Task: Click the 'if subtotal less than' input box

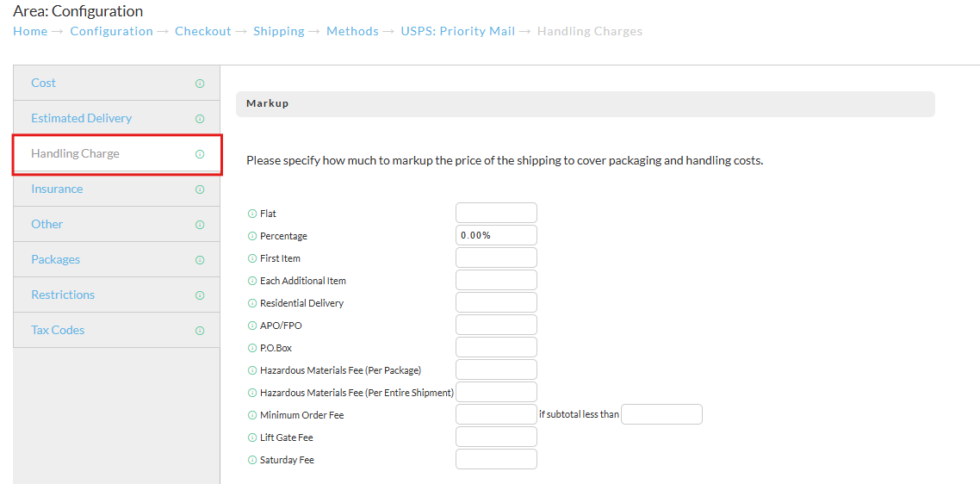Action: pos(662,414)
